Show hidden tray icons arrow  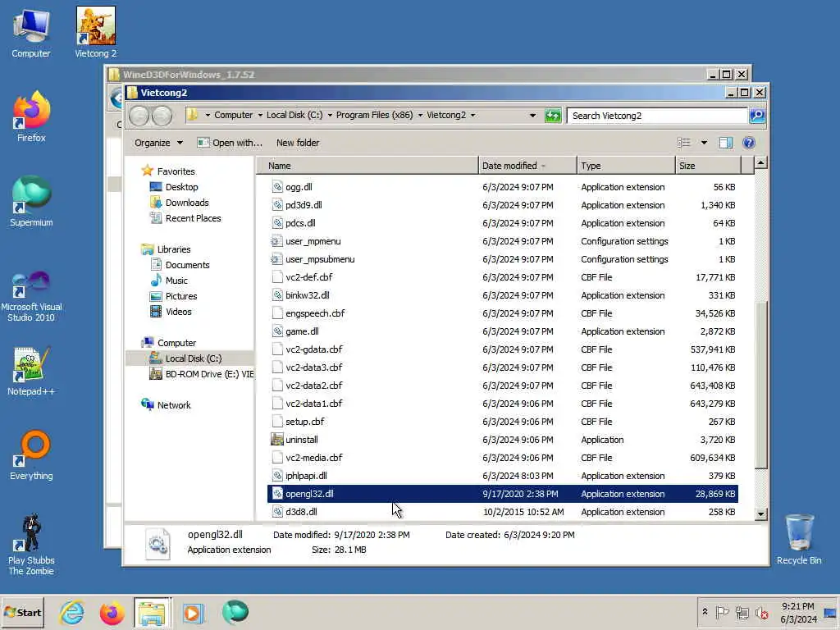705,612
